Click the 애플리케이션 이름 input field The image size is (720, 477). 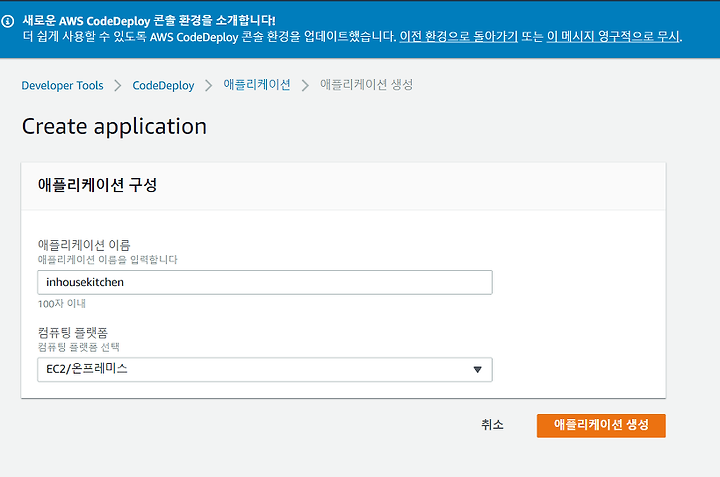(x=265, y=282)
